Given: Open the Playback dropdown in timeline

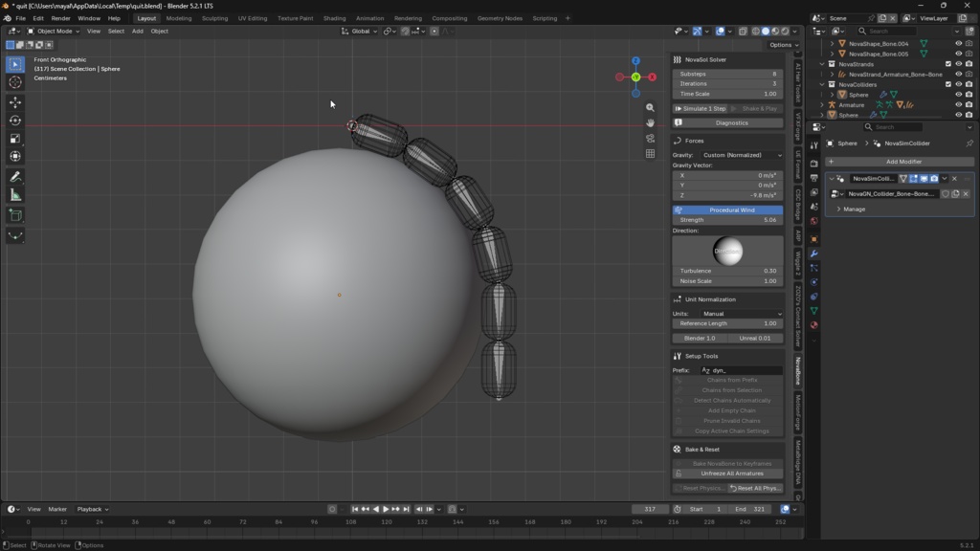Looking at the screenshot, I should pyautogui.click(x=92, y=509).
